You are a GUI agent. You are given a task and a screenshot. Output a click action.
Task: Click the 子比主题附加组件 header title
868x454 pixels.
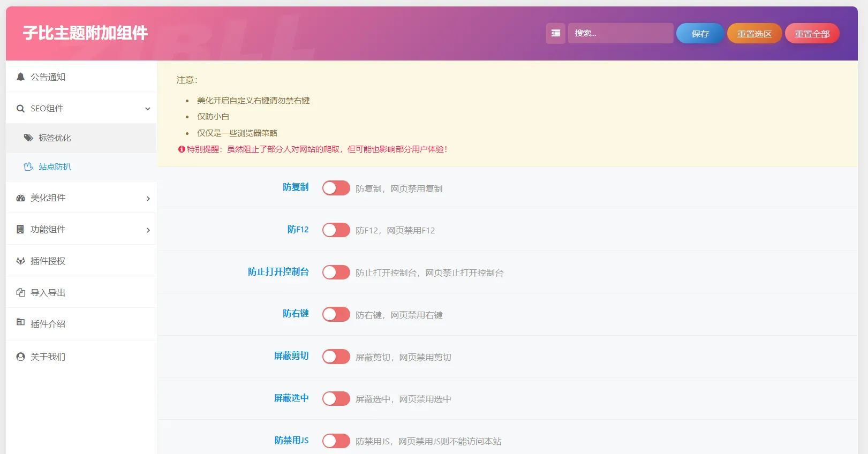pos(85,33)
